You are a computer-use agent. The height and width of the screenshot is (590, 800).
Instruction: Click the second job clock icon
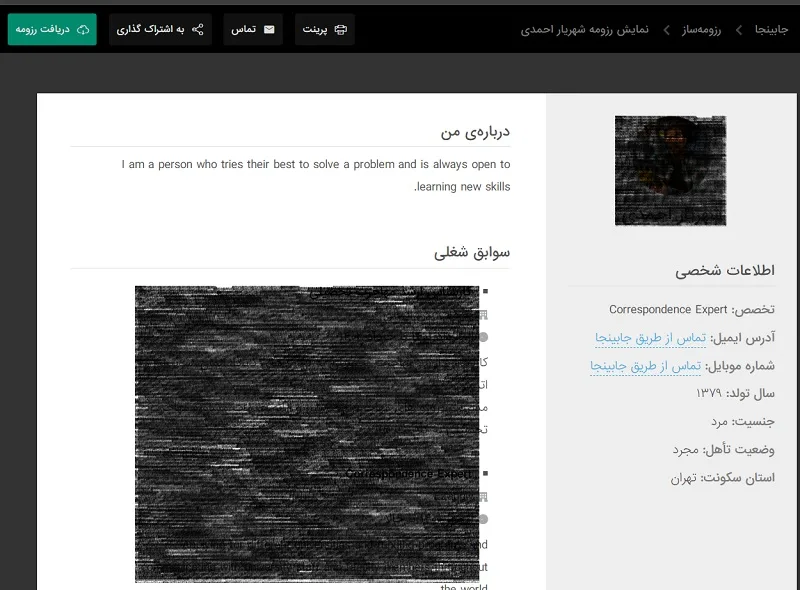[483, 519]
